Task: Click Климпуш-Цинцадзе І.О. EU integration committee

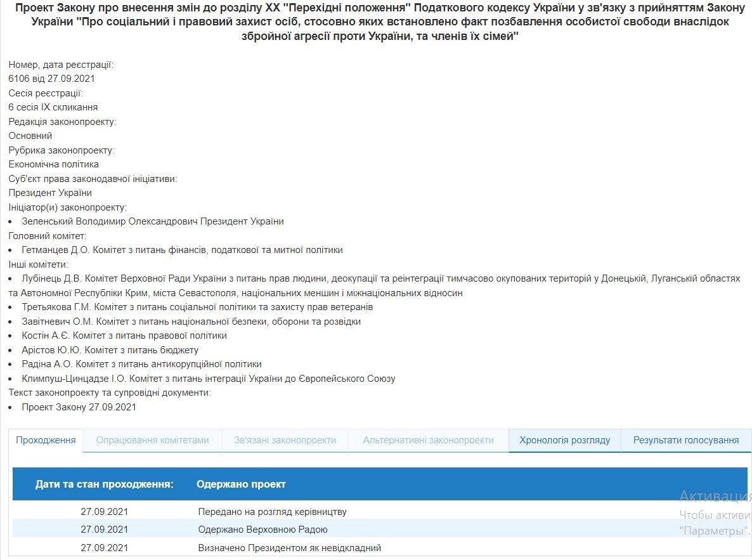Action: [208, 379]
